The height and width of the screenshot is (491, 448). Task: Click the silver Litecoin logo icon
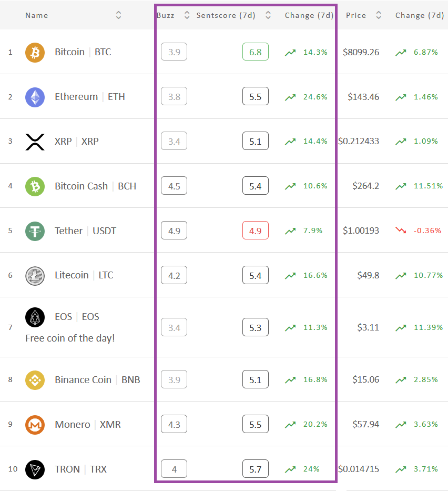[x=35, y=276]
